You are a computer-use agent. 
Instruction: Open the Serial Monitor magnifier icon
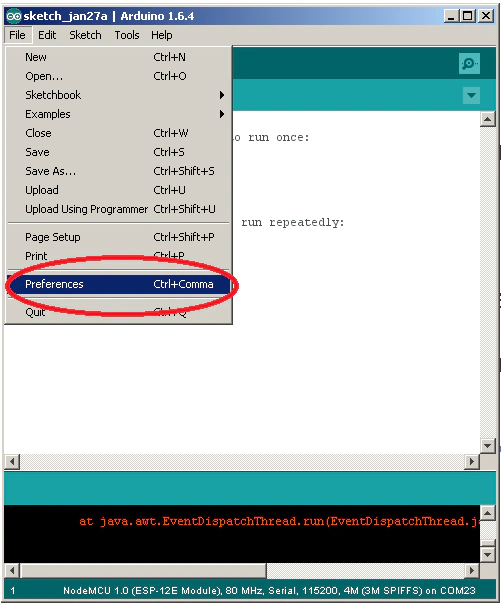tap(469, 63)
